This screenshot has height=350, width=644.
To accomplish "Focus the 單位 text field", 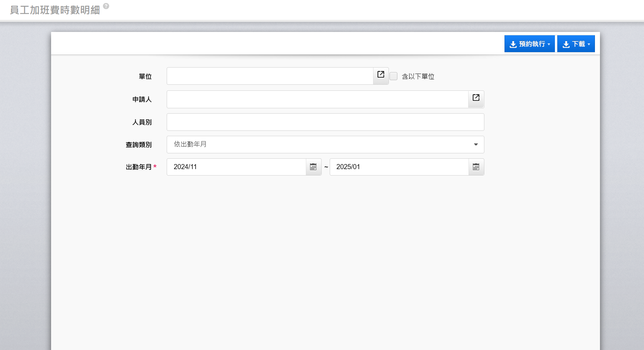I will 270,76.
